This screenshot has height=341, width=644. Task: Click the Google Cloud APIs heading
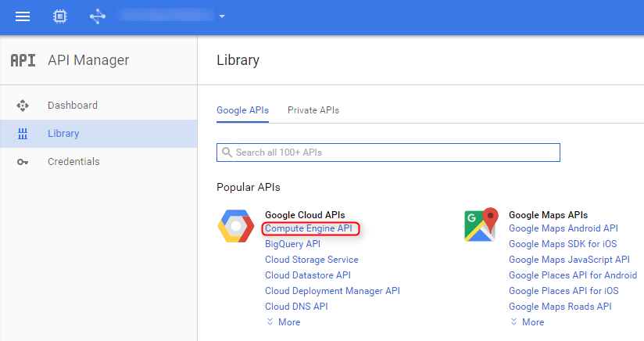pos(305,215)
